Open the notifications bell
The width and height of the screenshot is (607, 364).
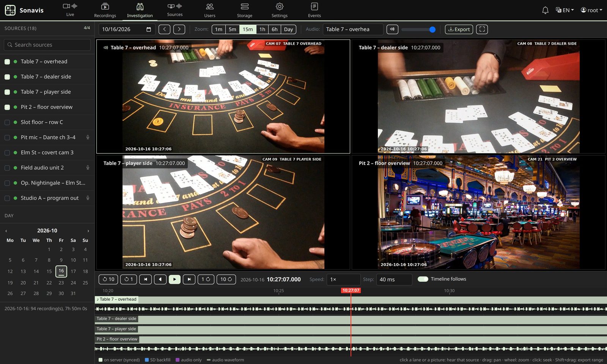pyautogui.click(x=545, y=10)
